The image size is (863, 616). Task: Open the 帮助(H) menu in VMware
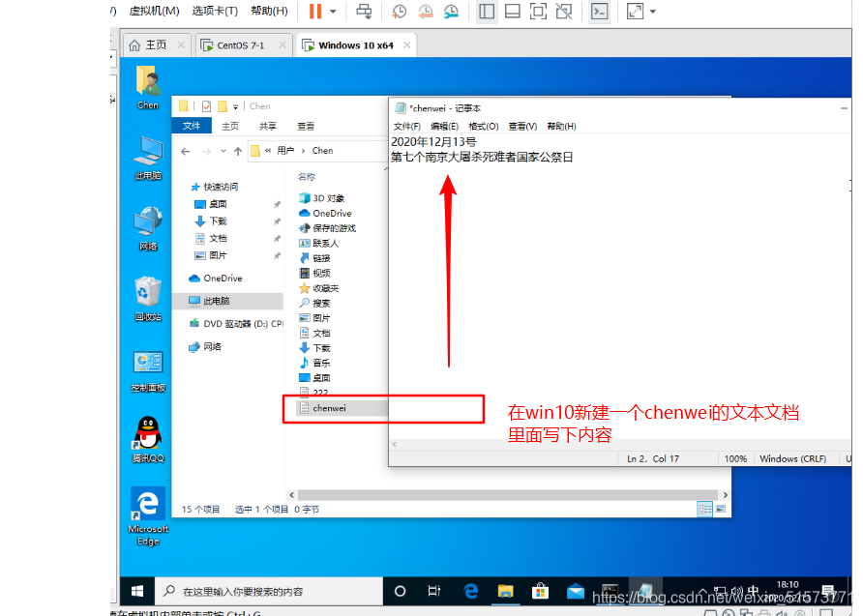click(x=269, y=11)
